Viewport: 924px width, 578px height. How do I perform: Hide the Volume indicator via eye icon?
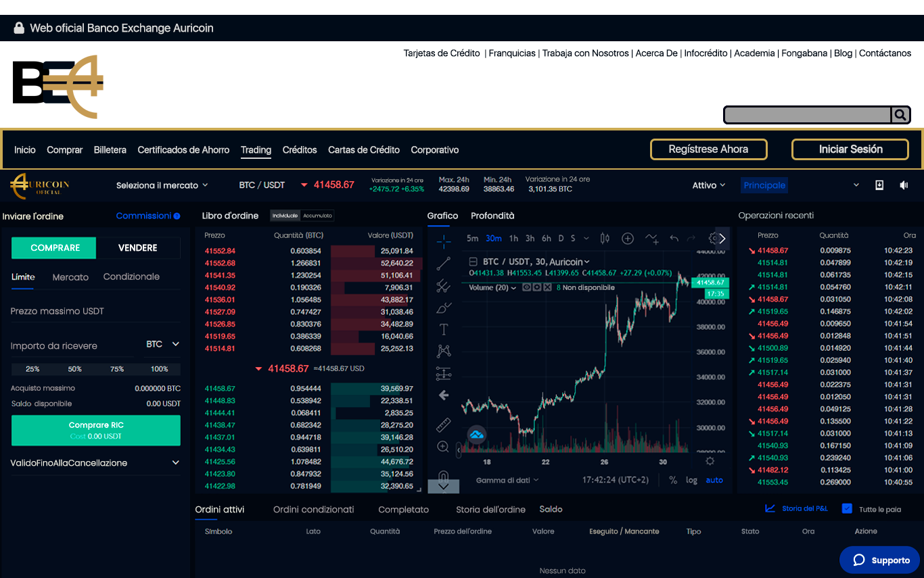[x=526, y=287]
